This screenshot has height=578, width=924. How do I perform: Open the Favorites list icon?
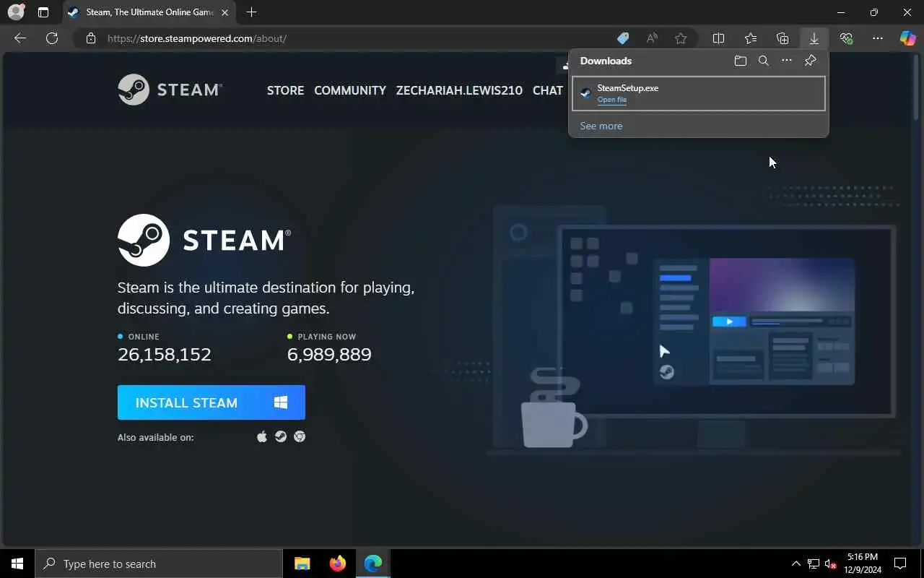pos(751,38)
